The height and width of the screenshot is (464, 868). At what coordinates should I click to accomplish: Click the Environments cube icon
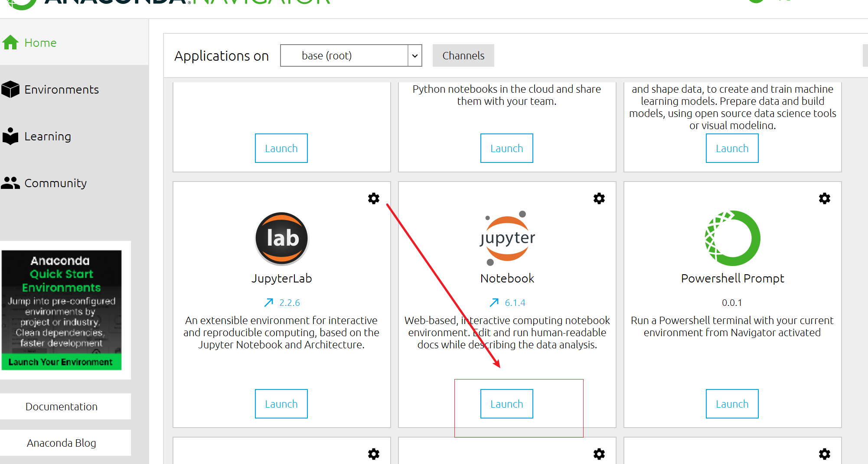point(10,89)
